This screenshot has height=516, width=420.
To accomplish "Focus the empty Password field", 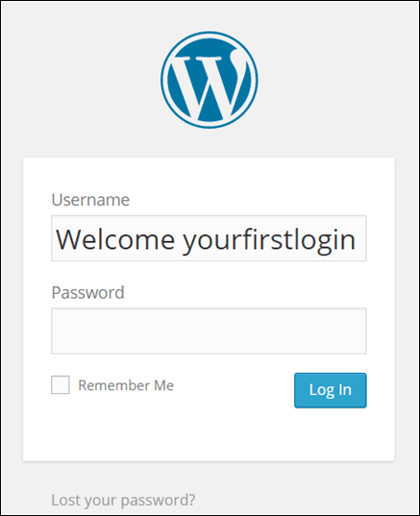I will coord(209,332).
